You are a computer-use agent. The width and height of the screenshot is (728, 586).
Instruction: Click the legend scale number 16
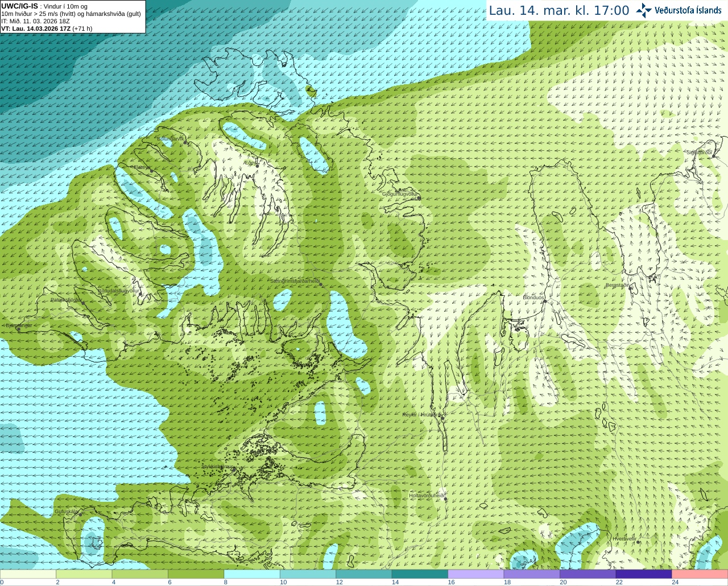(x=451, y=582)
